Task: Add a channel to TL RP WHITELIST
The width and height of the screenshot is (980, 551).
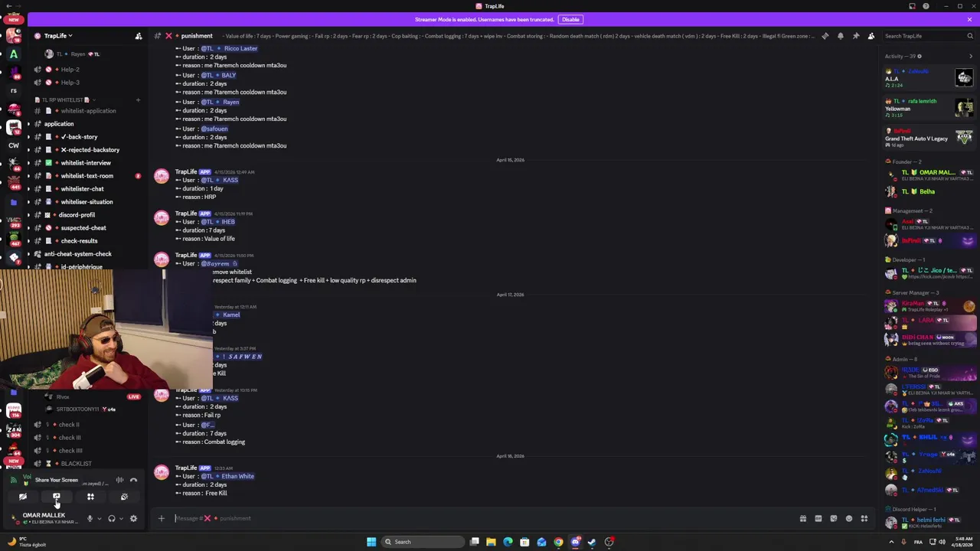Action: [x=138, y=99]
